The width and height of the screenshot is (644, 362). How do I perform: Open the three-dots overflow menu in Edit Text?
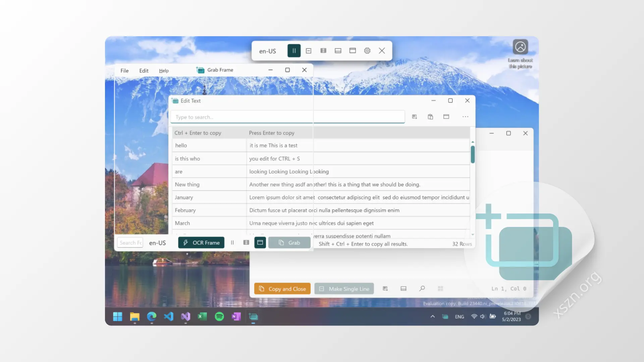click(465, 117)
